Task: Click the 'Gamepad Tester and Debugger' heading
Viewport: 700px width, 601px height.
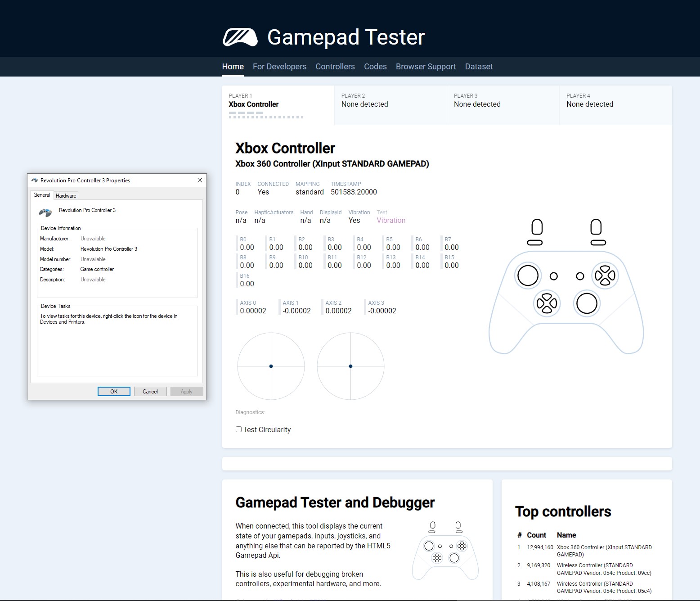Action: [335, 503]
